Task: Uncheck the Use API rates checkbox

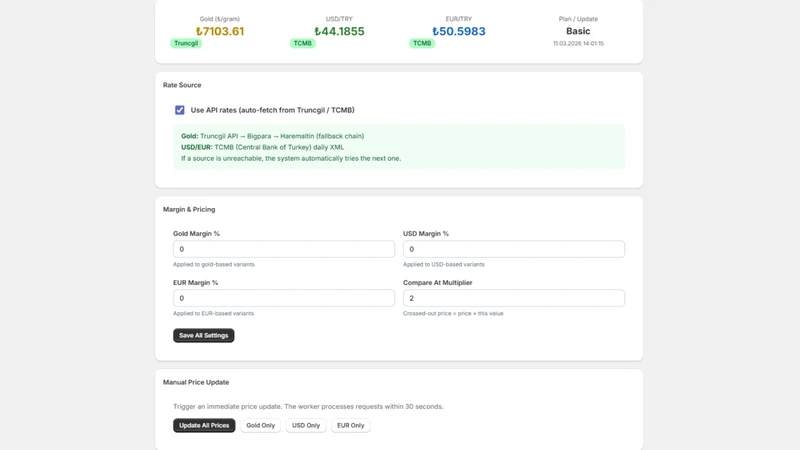Action: point(180,110)
